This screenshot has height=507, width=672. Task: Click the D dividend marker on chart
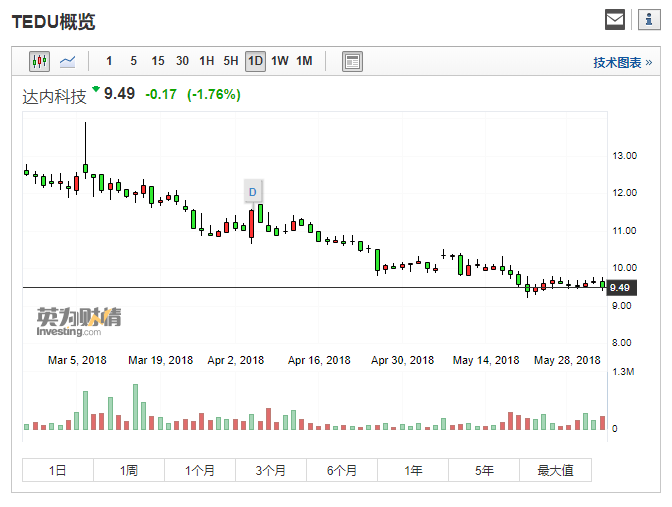[253, 192]
